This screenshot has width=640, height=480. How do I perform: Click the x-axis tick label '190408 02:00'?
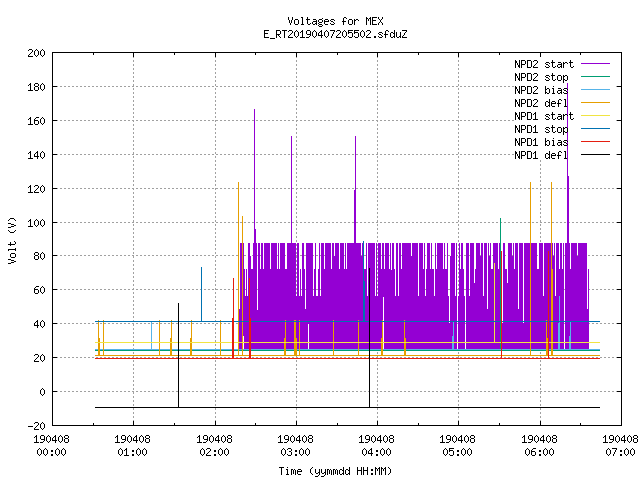pos(214,446)
